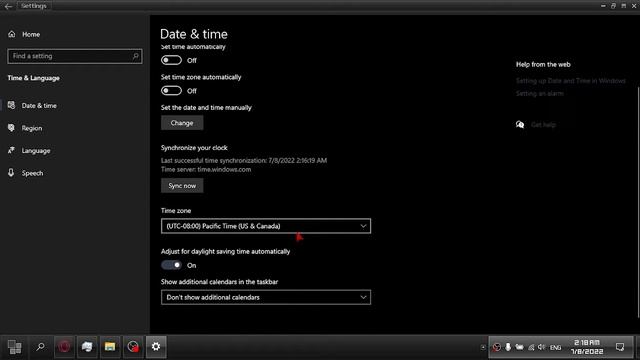Open the Windows Start menu

coord(15,347)
